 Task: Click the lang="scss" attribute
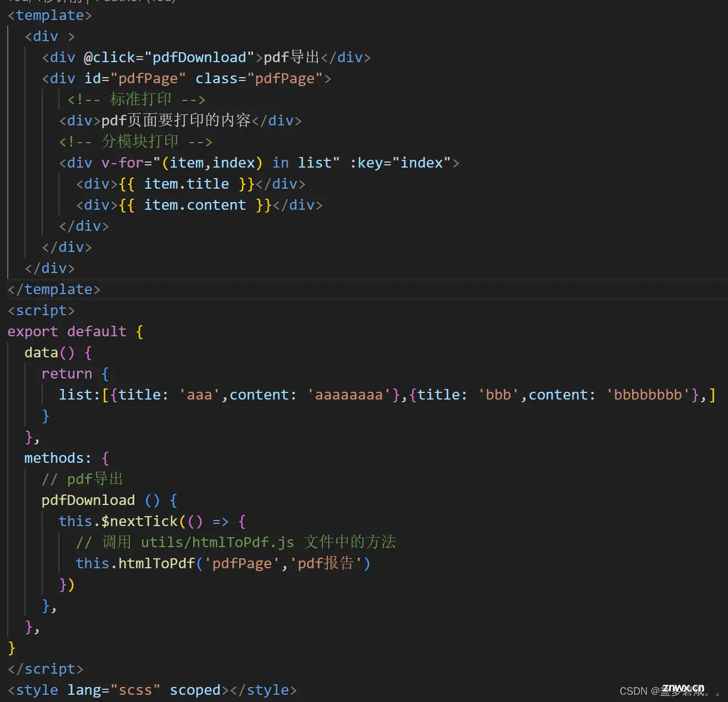click(114, 690)
